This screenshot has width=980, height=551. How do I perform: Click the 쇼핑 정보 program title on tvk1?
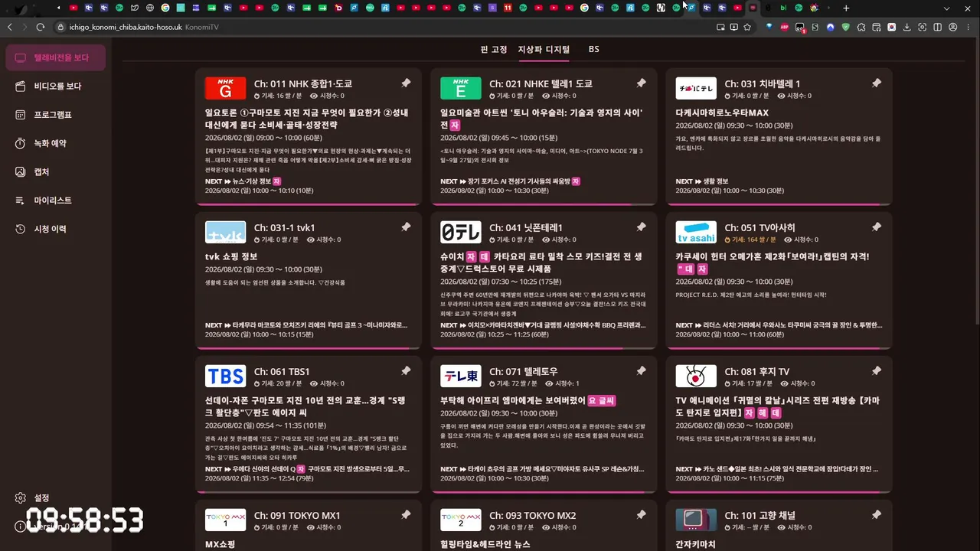[x=231, y=256]
